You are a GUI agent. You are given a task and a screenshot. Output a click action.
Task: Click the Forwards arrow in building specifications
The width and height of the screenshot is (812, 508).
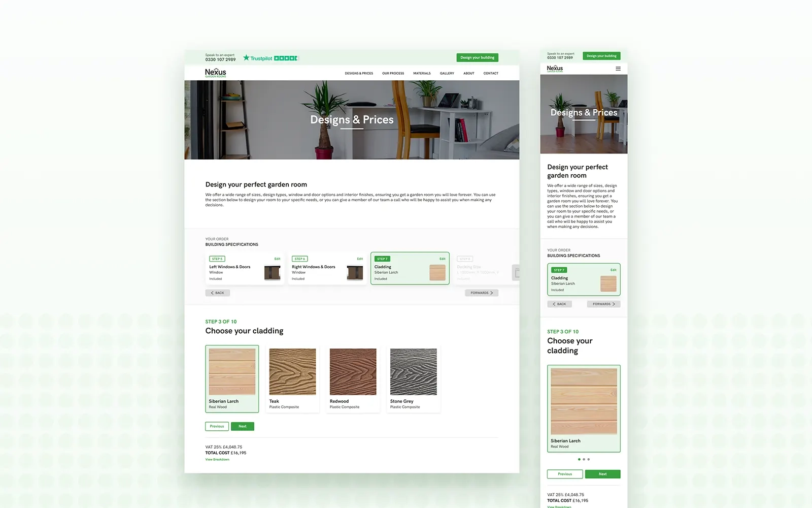481,293
